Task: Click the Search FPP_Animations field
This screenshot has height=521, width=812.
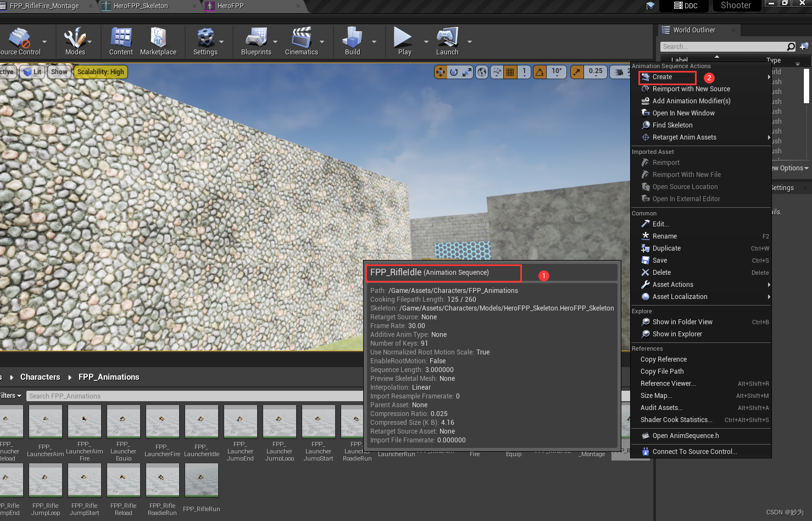Action: (195, 396)
